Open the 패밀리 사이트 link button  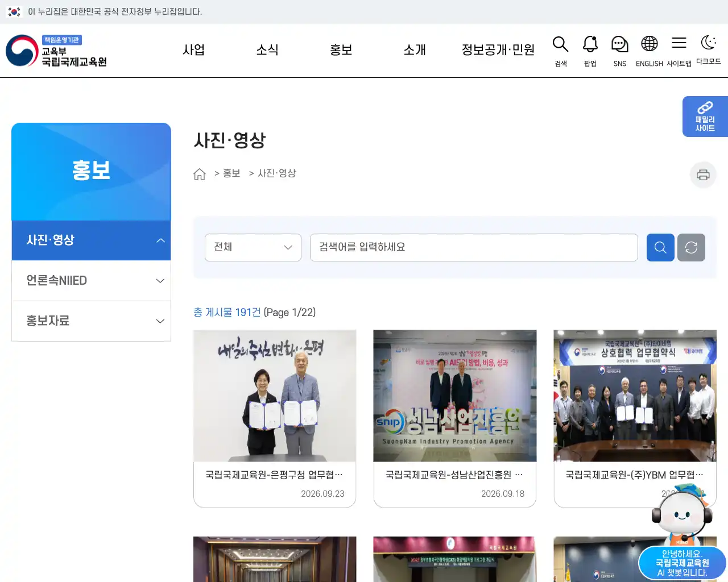pyautogui.click(x=705, y=117)
